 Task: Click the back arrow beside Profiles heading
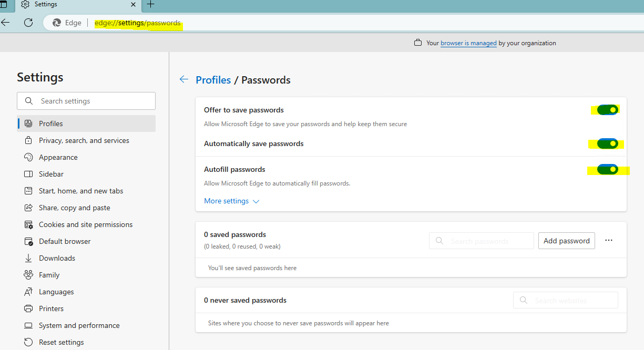click(x=183, y=79)
